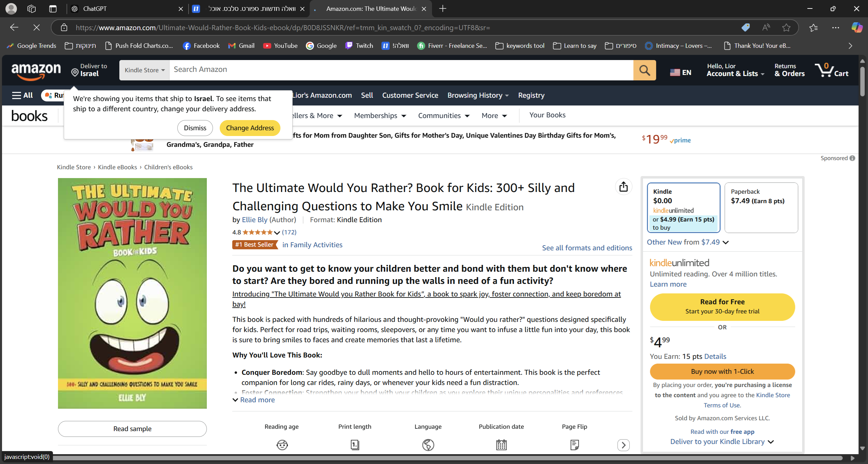Click the Language globe icon
868x464 pixels.
428,445
